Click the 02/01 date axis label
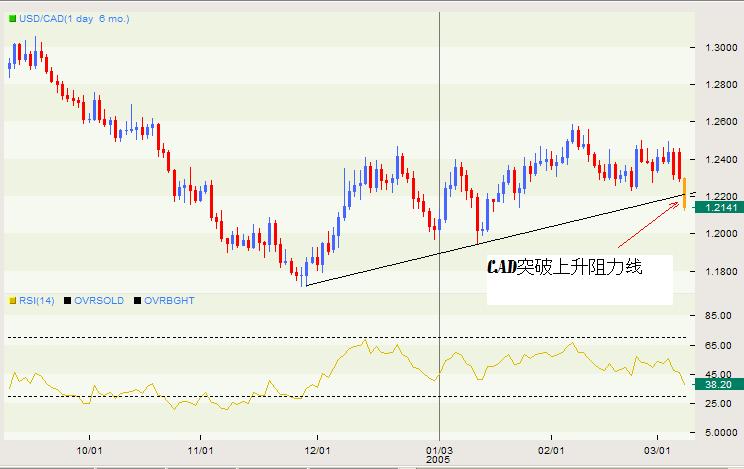This screenshot has height=469, width=744. (x=551, y=450)
